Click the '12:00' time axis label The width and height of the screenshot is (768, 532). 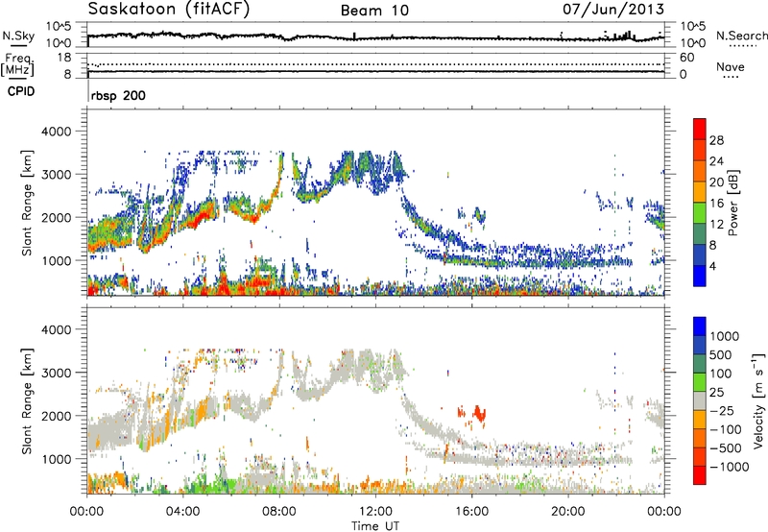tap(375, 512)
